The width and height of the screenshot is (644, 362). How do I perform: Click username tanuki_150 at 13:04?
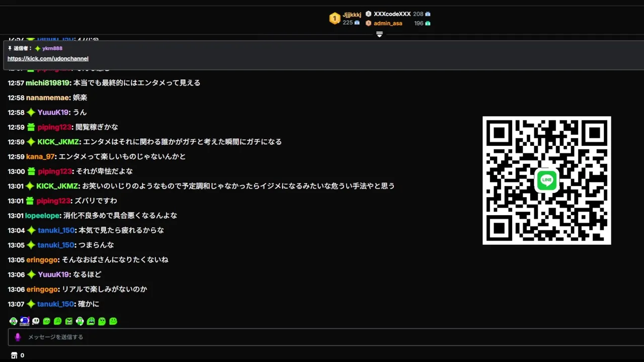point(56,230)
